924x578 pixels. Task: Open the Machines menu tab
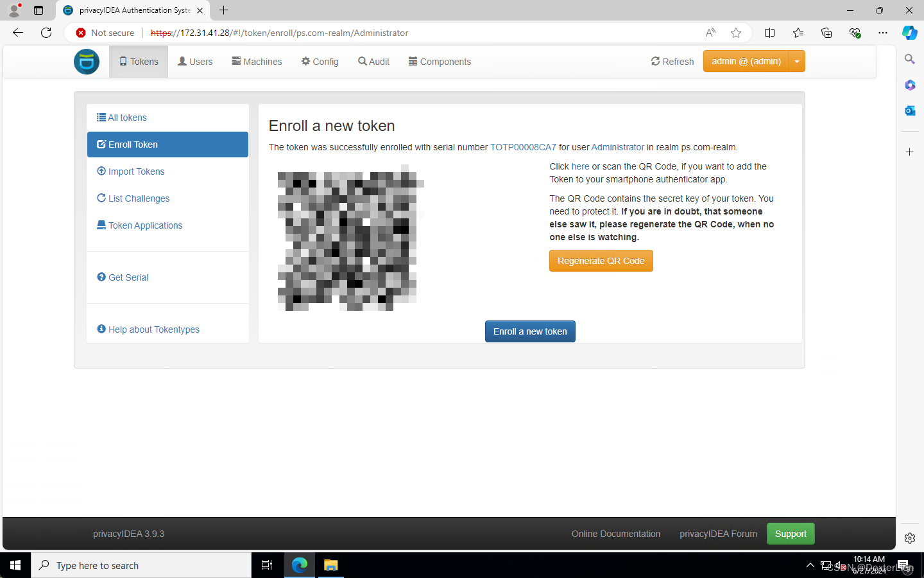coord(257,62)
